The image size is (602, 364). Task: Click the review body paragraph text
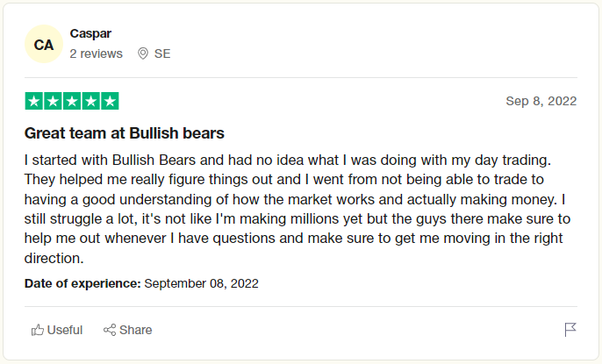coord(297,209)
